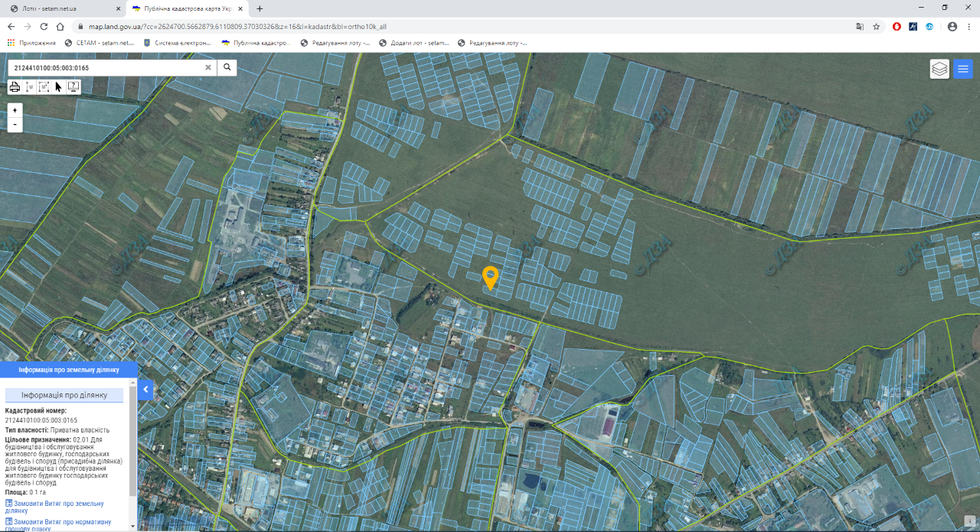
Task: Click the Інформація про земельну ділянку title bar
Action: pos(69,370)
